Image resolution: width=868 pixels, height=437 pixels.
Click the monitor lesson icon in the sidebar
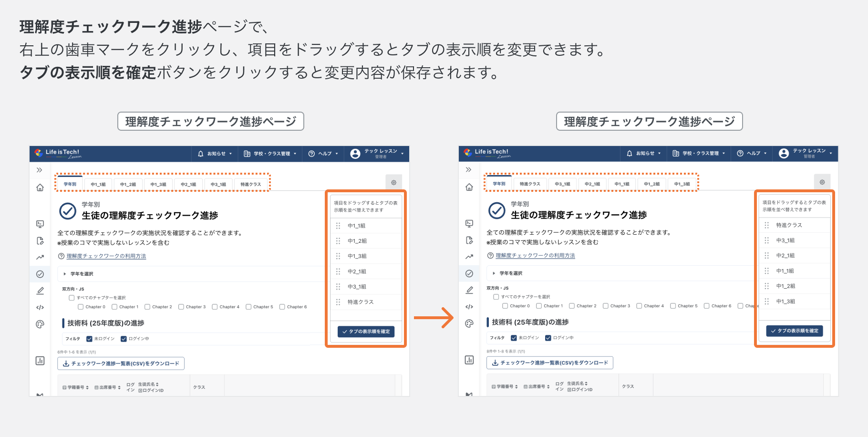[40, 223]
